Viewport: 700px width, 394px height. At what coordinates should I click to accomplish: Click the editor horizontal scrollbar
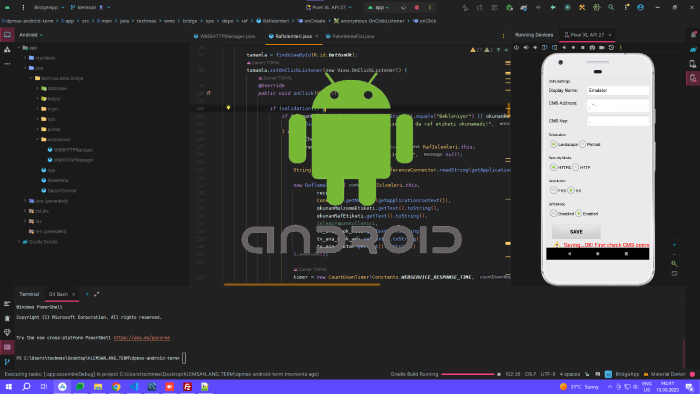tap(302, 284)
